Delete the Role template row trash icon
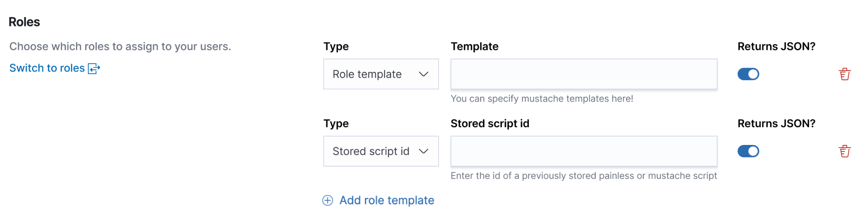Image resolution: width=868 pixels, height=220 pixels. (x=844, y=74)
